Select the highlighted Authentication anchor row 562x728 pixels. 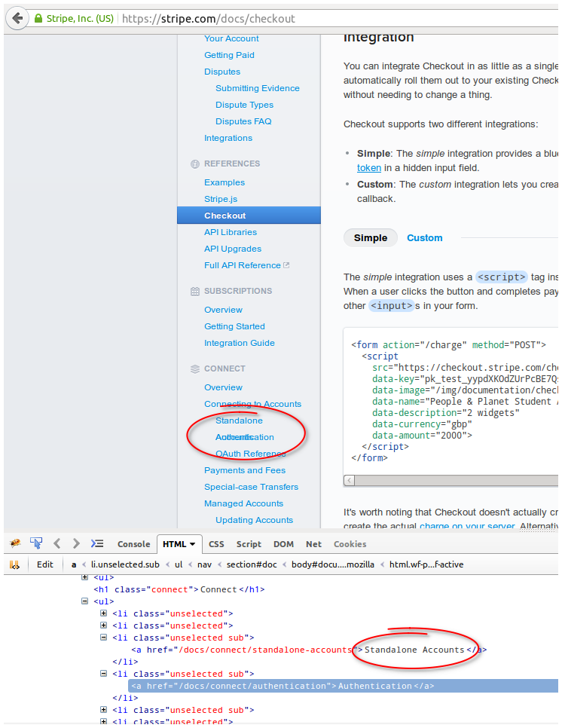tap(344, 686)
